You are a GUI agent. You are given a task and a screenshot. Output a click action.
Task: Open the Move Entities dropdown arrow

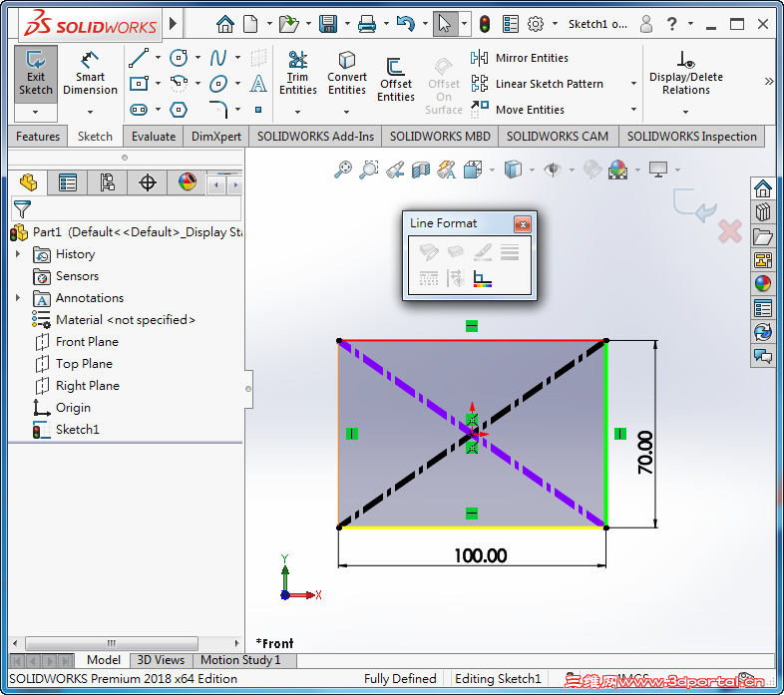pos(633,109)
